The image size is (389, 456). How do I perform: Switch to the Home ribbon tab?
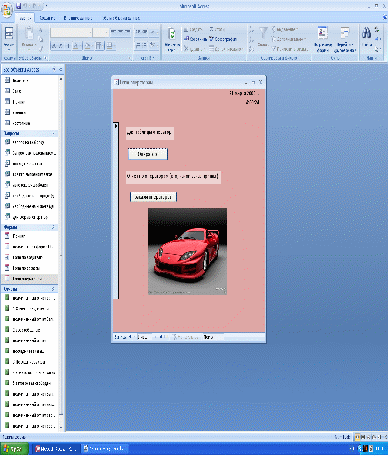[x=25, y=18]
